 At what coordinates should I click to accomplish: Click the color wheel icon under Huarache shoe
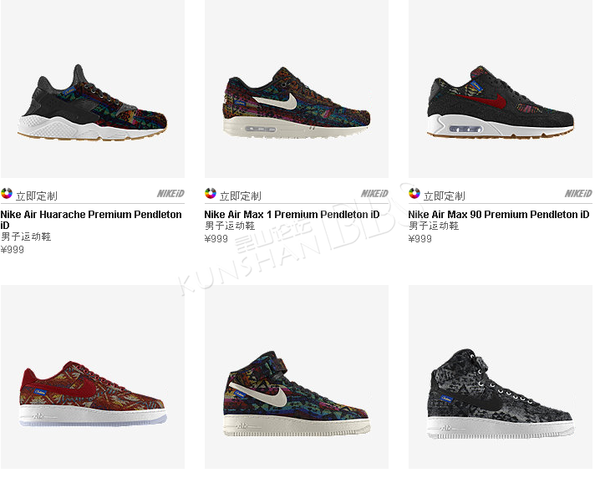coord(7,194)
